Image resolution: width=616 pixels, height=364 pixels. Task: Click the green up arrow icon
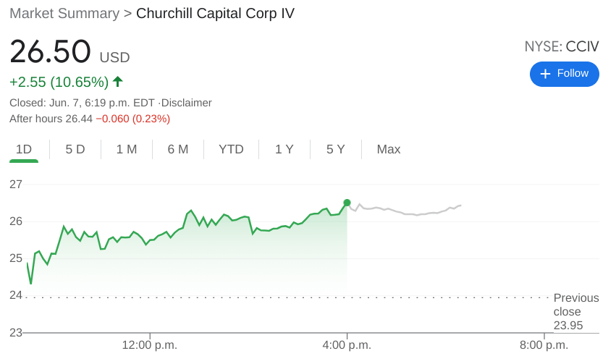pyautogui.click(x=117, y=82)
